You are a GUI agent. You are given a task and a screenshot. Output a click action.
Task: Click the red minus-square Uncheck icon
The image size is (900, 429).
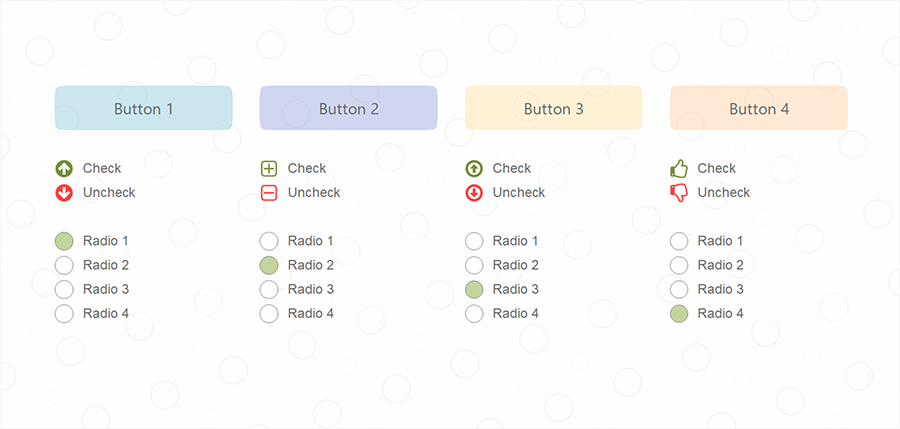(x=269, y=193)
